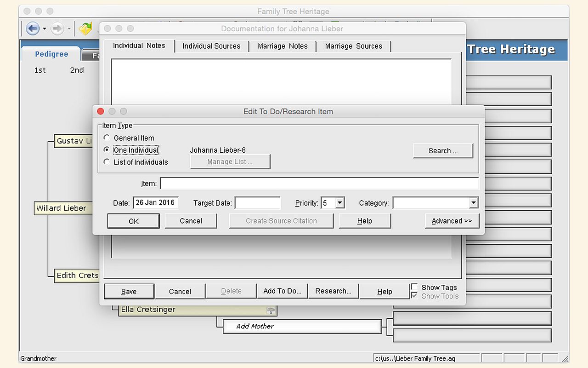
Task: Open the Back button history arrow
Action: [x=45, y=29]
